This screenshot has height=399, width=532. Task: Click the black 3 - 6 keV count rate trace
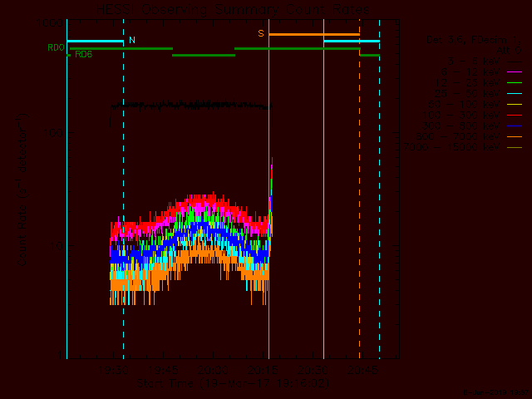190,106
